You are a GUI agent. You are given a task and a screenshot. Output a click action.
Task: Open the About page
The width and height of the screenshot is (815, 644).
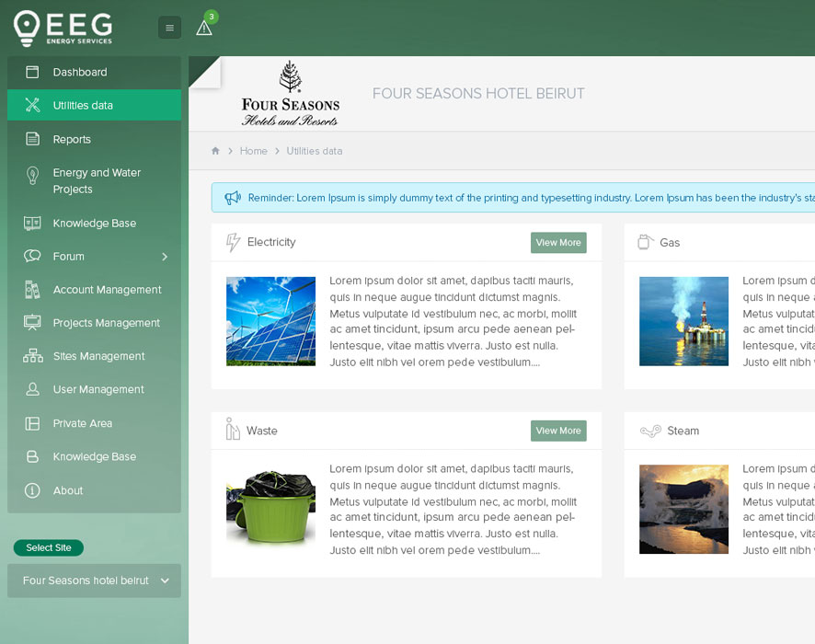coord(94,490)
